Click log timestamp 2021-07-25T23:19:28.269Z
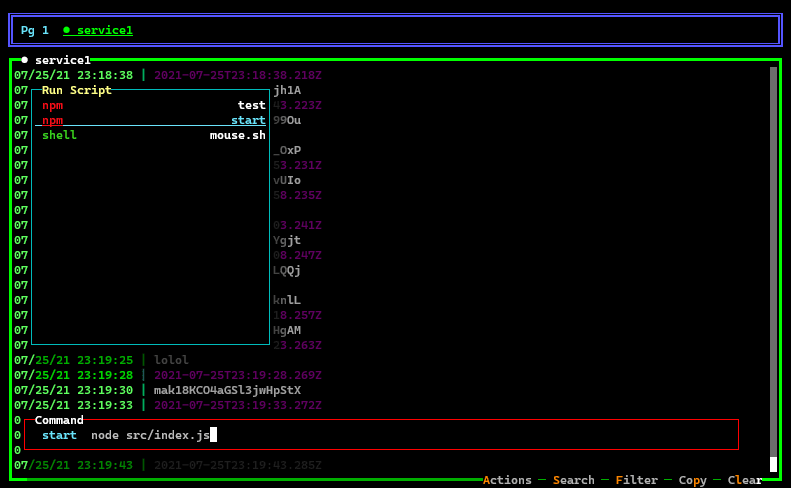Image resolution: width=791 pixels, height=488 pixels. (238, 375)
